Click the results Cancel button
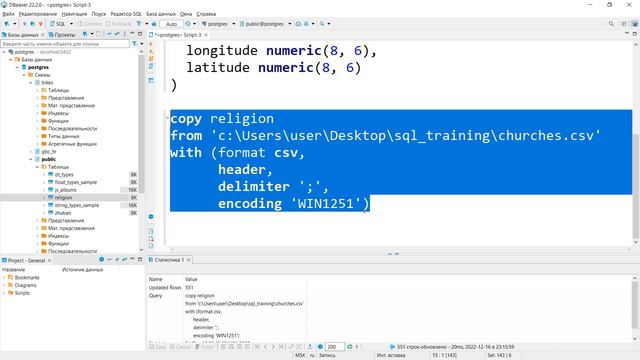 (180, 347)
